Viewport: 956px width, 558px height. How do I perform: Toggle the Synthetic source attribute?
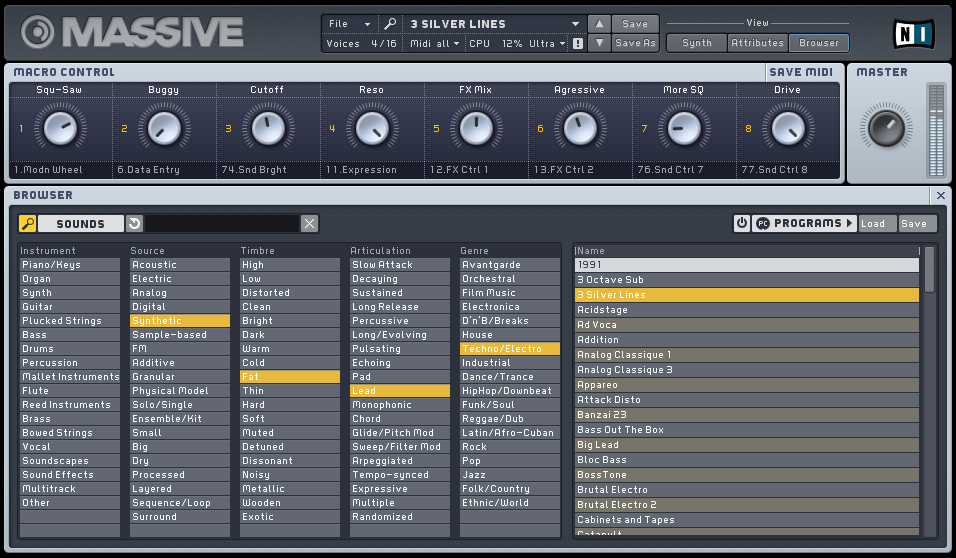tap(179, 321)
